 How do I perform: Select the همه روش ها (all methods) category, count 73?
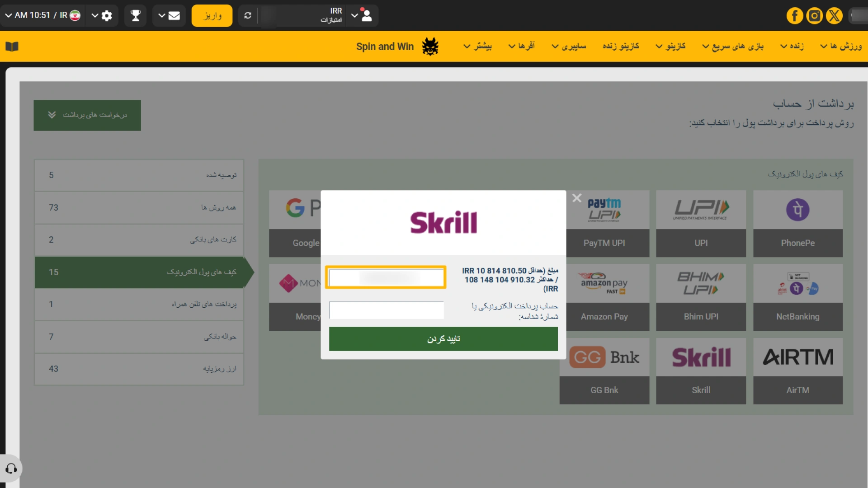point(139,208)
